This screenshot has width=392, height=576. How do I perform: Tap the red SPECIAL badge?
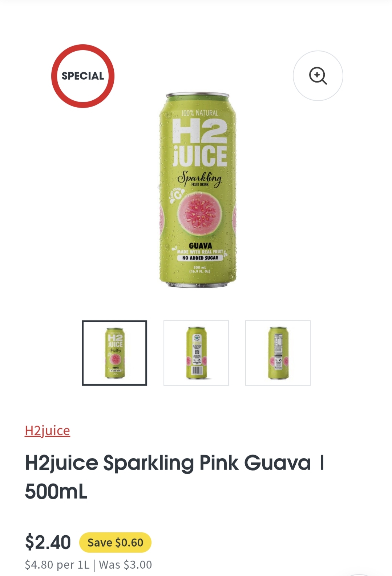(83, 76)
